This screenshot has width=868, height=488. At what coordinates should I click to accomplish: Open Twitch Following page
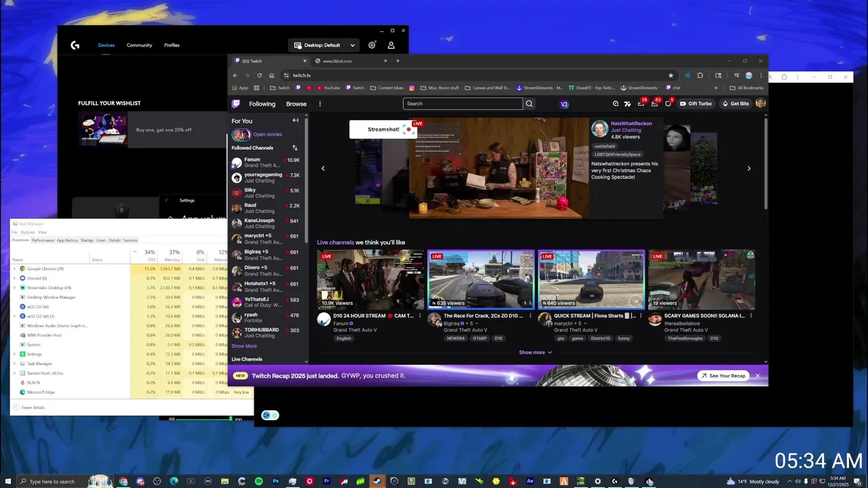pyautogui.click(x=262, y=104)
